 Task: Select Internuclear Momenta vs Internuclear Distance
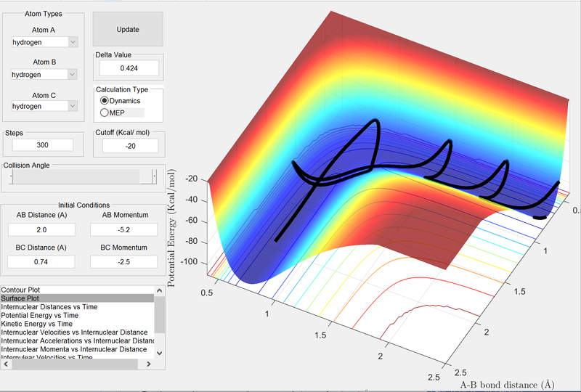coord(77,349)
